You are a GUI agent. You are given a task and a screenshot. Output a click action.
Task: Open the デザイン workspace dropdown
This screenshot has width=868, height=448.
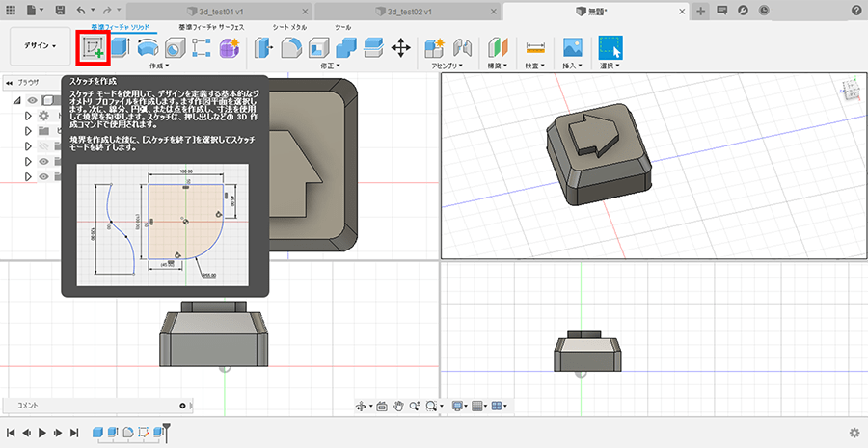pos(40,46)
